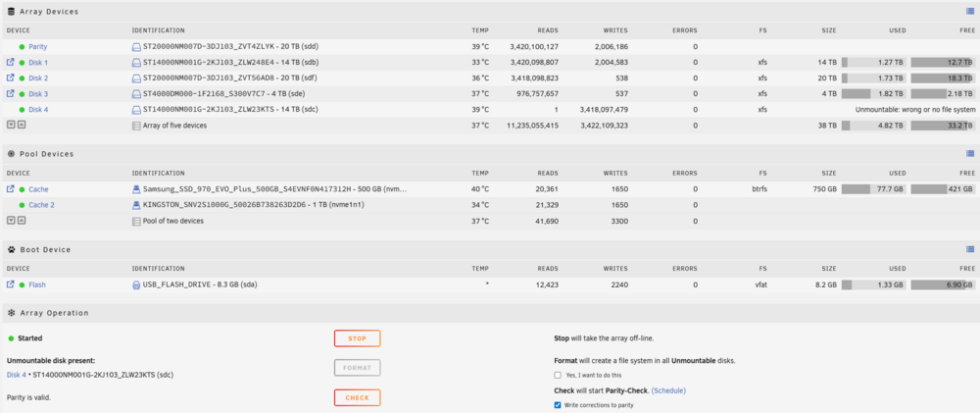Screen dimensions: 980x413
Task: Click the SSD icon for KINGSTON SNV2S1000G
Action: (136, 205)
